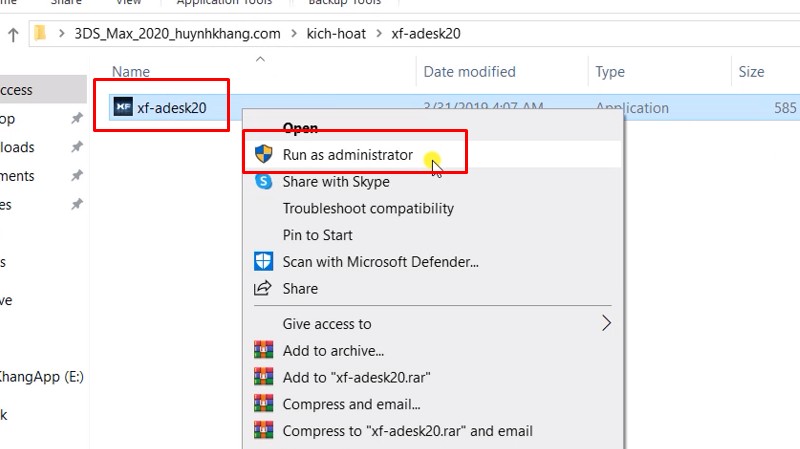800x449 pixels.
Task: Click the Run as administrator shield icon
Action: point(264,155)
